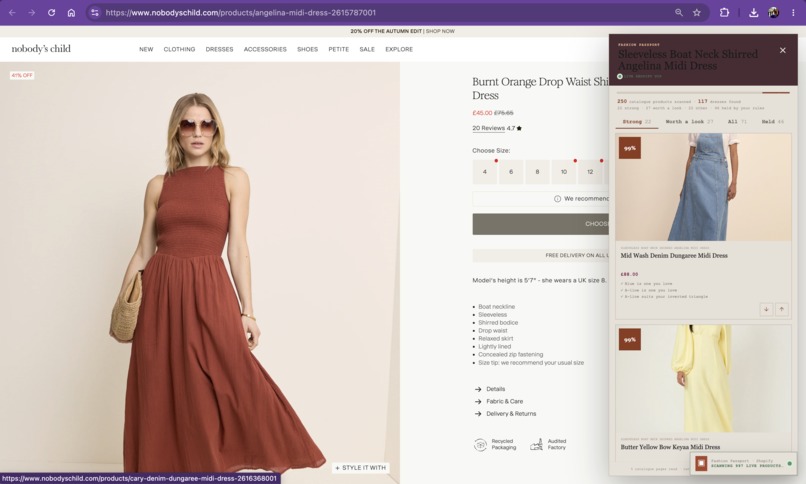Click the burnt orange dress main product image
806x484 pixels.
click(200, 273)
